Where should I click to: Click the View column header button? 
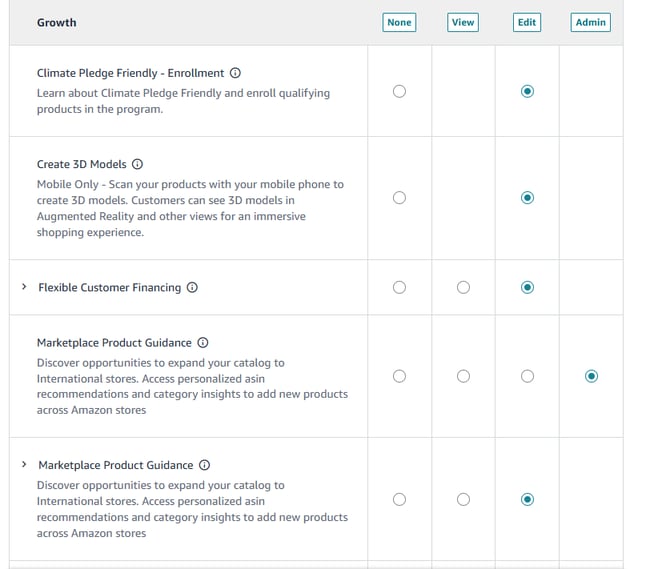coord(463,22)
